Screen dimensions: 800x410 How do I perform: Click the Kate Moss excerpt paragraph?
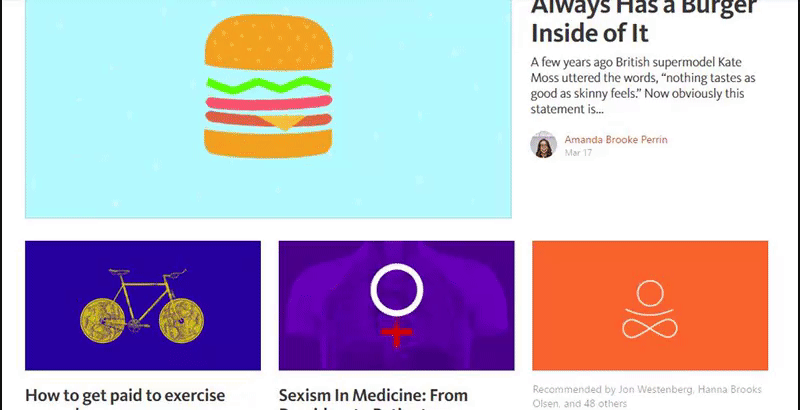pos(643,86)
